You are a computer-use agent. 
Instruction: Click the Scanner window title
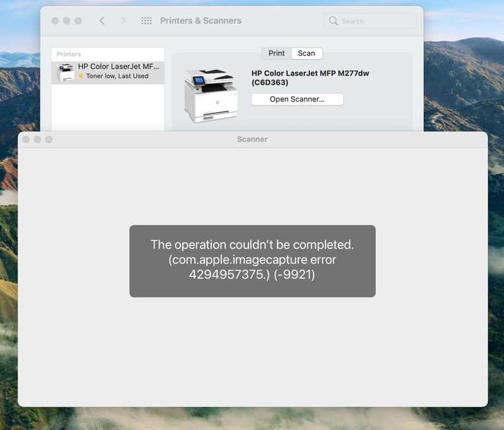pyautogui.click(x=252, y=139)
